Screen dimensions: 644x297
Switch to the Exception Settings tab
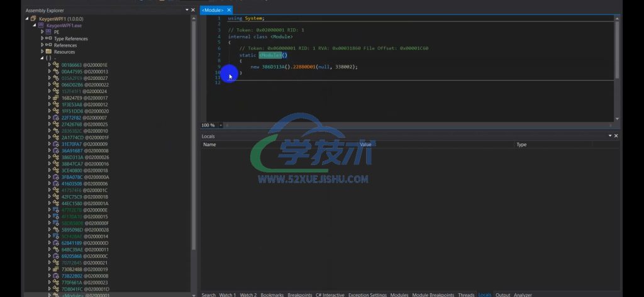click(x=367, y=294)
